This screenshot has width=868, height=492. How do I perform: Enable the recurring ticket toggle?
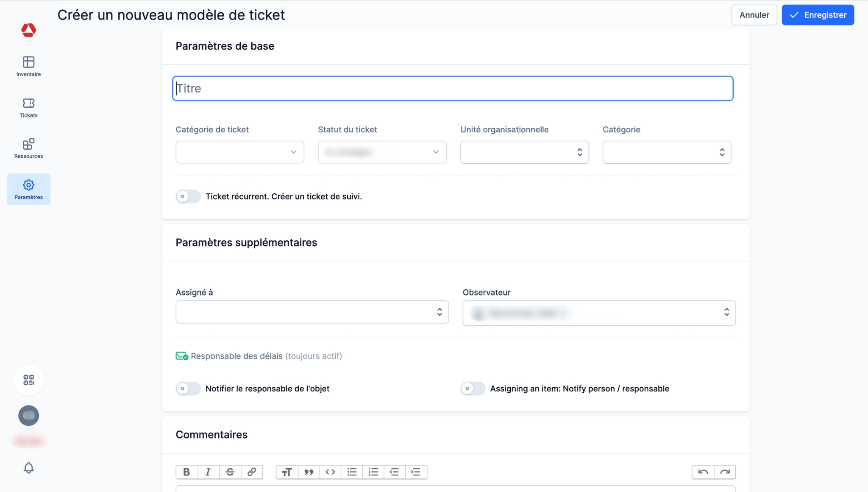188,196
